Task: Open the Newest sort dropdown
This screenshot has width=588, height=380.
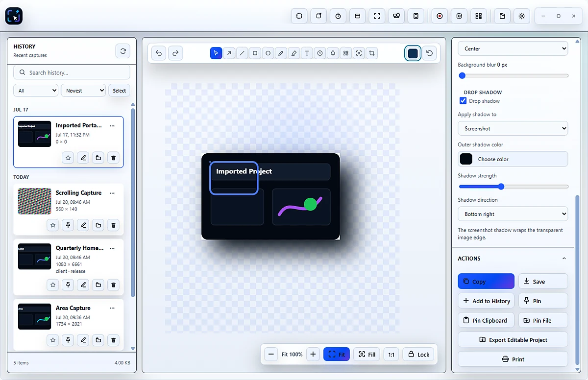Action: point(83,91)
